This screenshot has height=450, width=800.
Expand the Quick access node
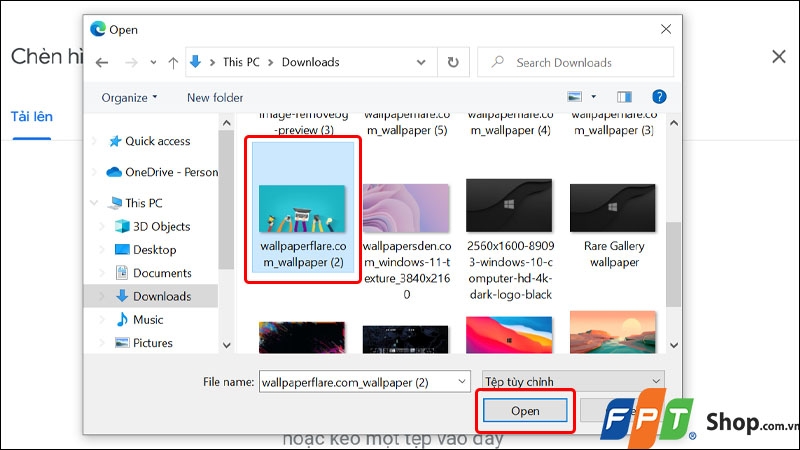94,141
